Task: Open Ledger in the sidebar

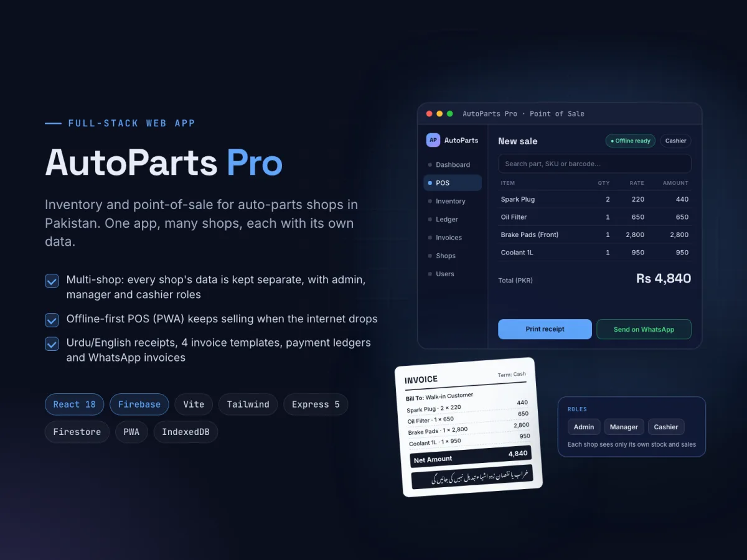Action: [x=453, y=219]
